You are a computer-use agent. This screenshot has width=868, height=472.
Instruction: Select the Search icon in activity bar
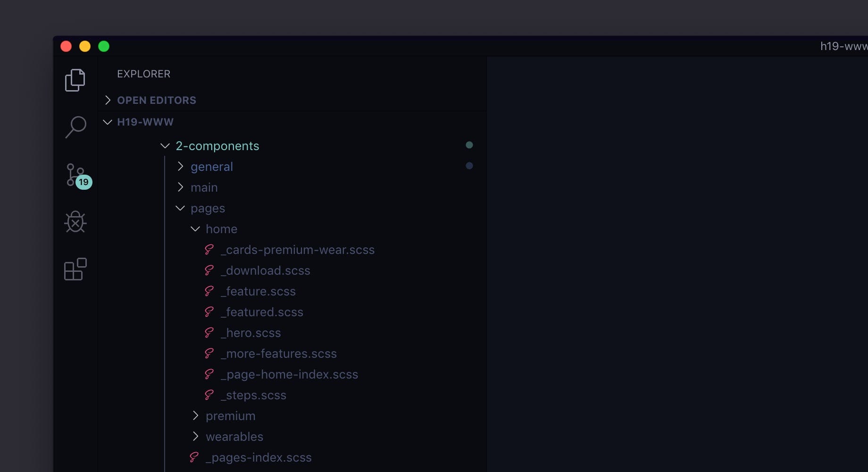(x=75, y=126)
